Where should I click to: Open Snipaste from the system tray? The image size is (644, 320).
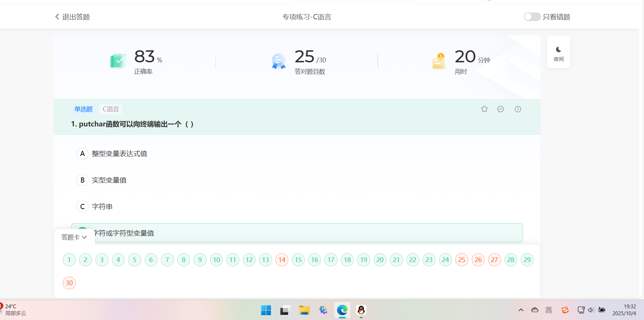565,310
